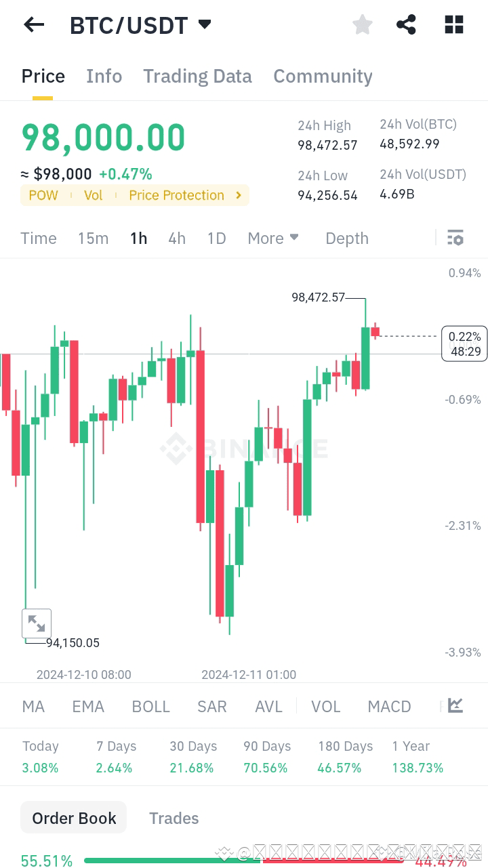Expand the More timeframes dropdown
The image size is (488, 868).
click(x=273, y=238)
